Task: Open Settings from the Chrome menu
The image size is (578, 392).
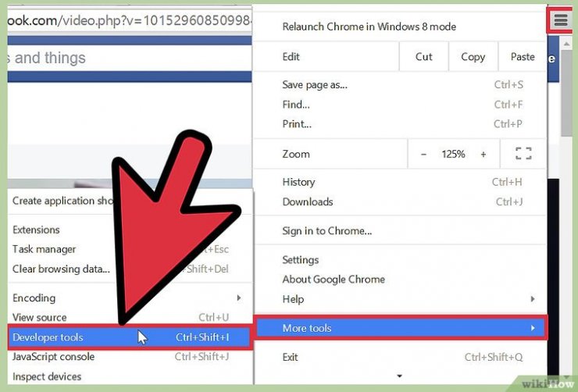Action: coord(400,260)
